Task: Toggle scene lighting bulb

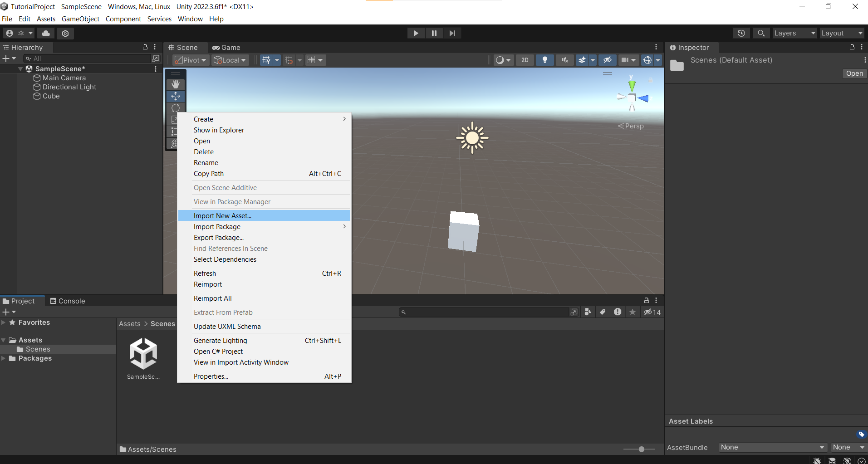Action: click(545, 60)
